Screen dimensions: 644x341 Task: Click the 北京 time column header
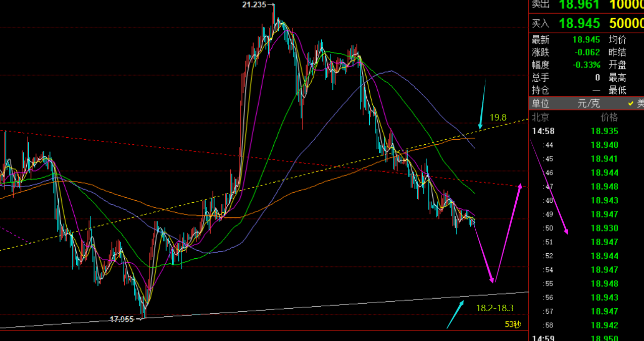click(x=540, y=118)
